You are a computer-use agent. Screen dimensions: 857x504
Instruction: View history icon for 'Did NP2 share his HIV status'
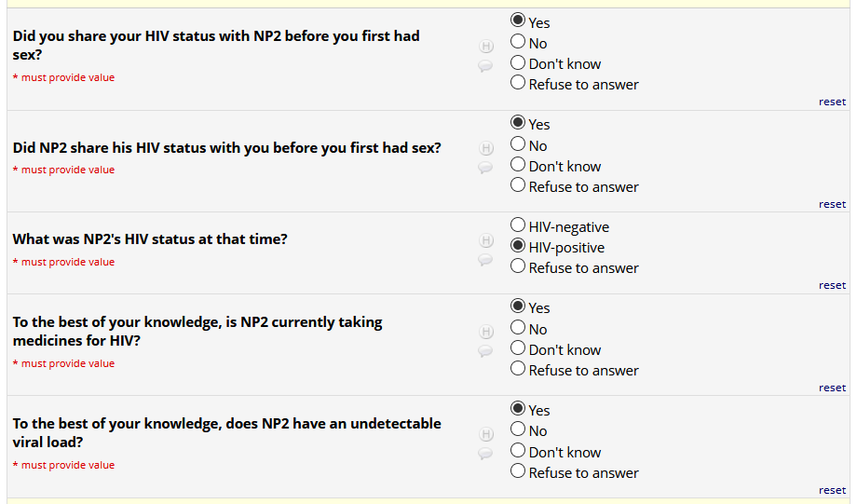[485, 148]
